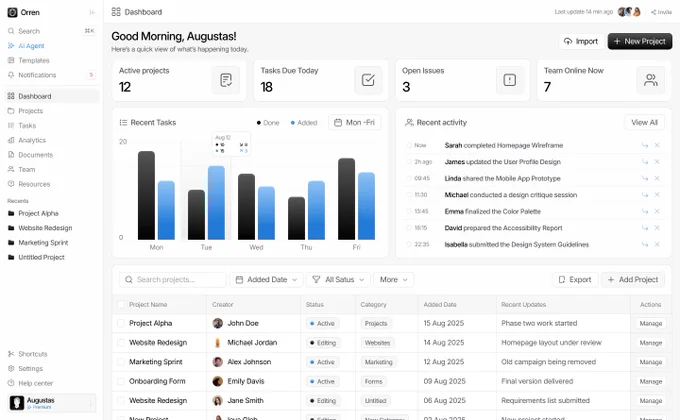
Task: Click the Add Project button
Action: click(633, 280)
